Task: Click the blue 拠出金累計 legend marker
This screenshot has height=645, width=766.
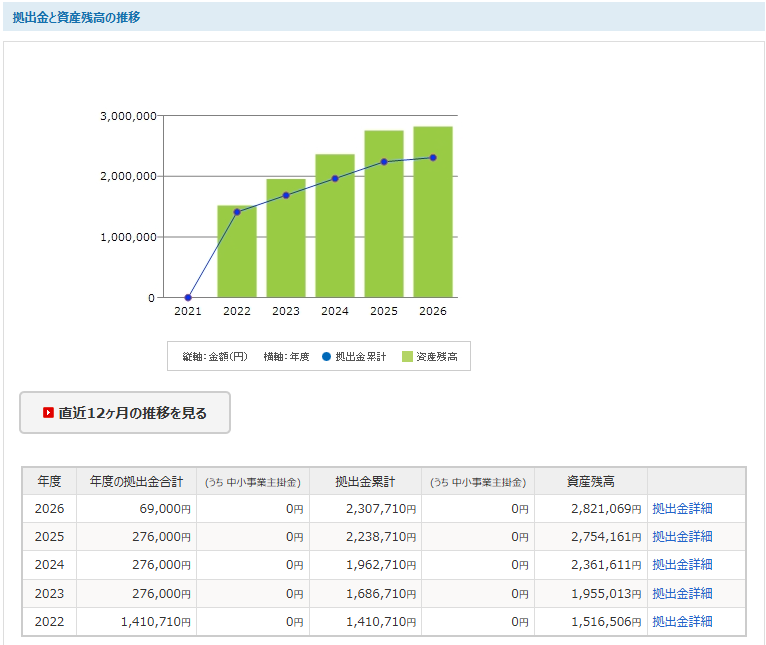Action: click(326, 356)
